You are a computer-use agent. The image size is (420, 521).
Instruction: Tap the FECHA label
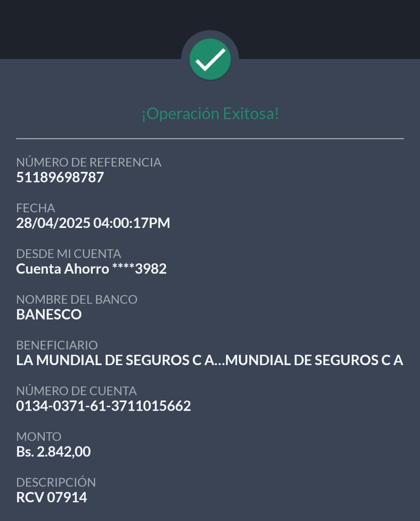pyautogui.click(x=35, y=208)
